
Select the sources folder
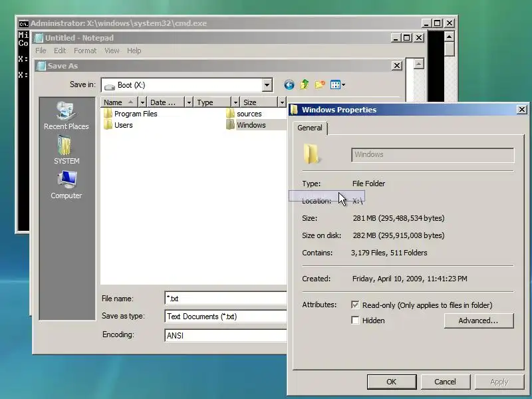click(x=244, y=114)
